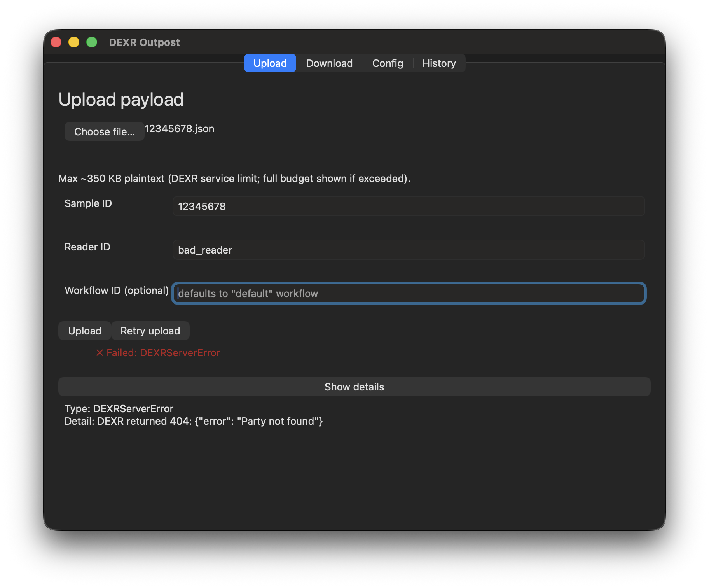Image resolution: width=709 pixels, height=588 pixels.
Task: Minimize the window with yellow button
Action: click(74, 42)
